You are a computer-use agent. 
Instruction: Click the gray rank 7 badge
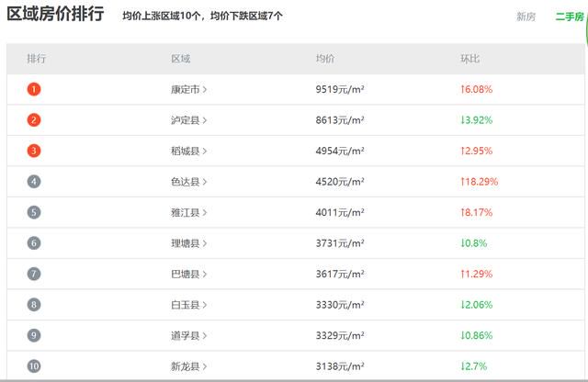click(x=34, y=274)
